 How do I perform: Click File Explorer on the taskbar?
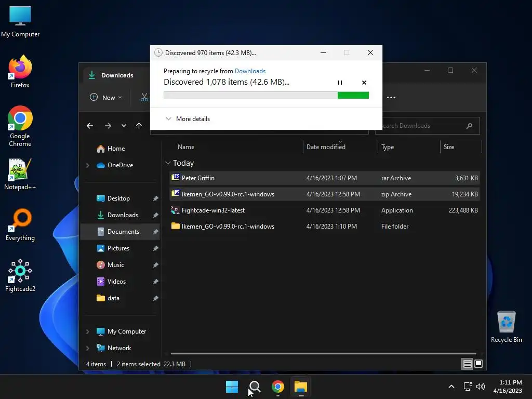click(301, 387)
